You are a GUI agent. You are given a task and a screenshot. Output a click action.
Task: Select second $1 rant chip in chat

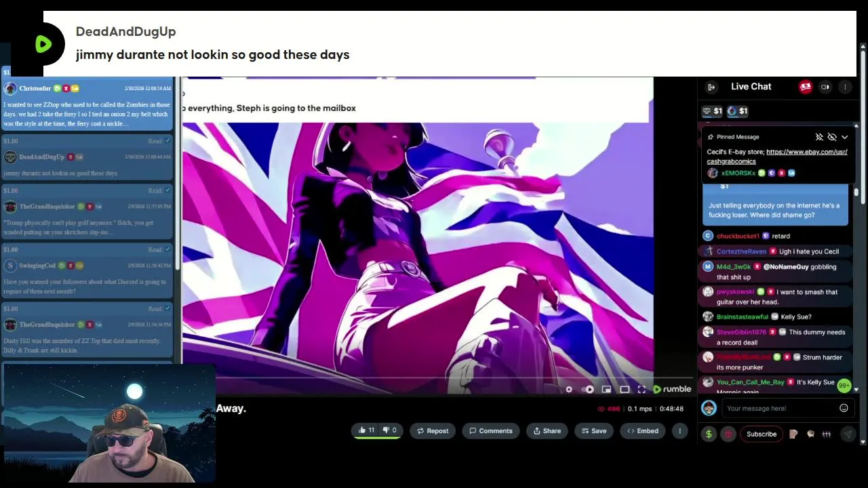pos(737,111)
